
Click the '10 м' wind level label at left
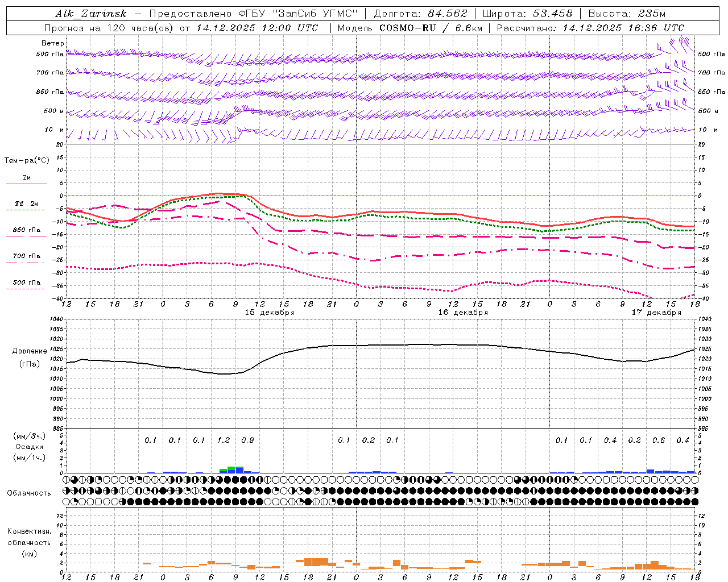point(55,130)
